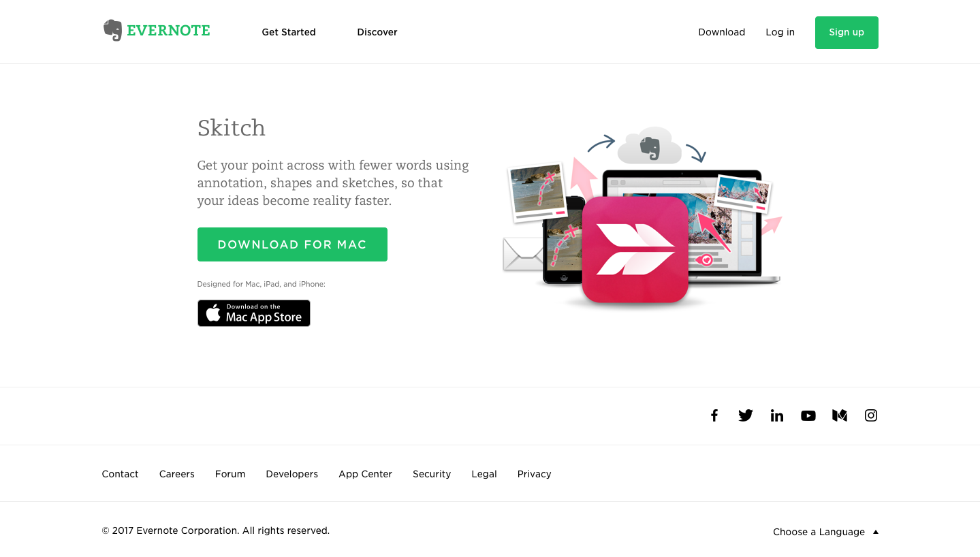
Task: Click the Mac App Store badge
Action: (x=254, y=313)
